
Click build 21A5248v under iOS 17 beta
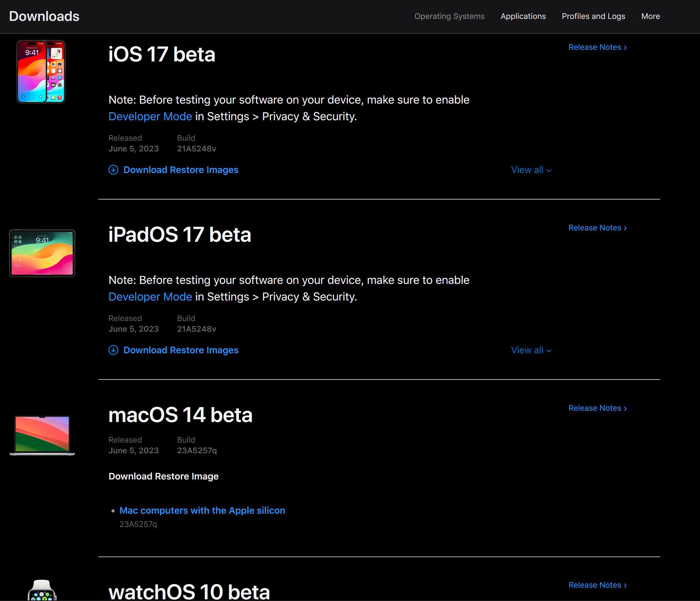click(x=197, y=149)
